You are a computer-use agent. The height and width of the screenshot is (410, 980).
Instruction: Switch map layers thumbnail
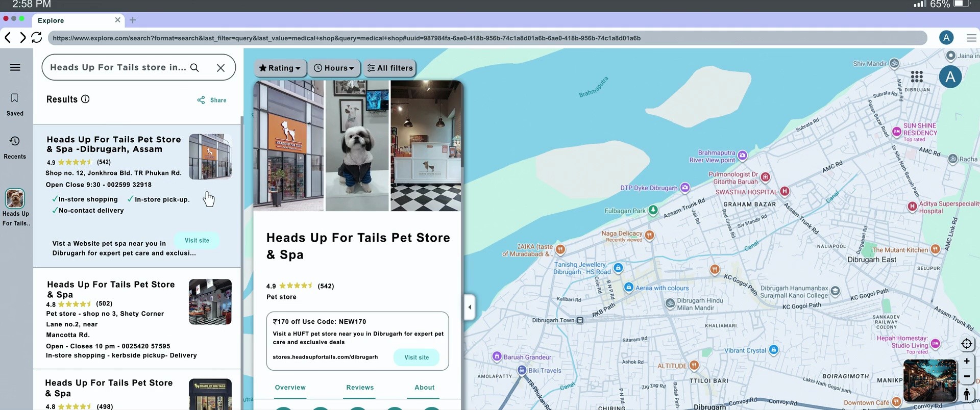click(930, 380)
